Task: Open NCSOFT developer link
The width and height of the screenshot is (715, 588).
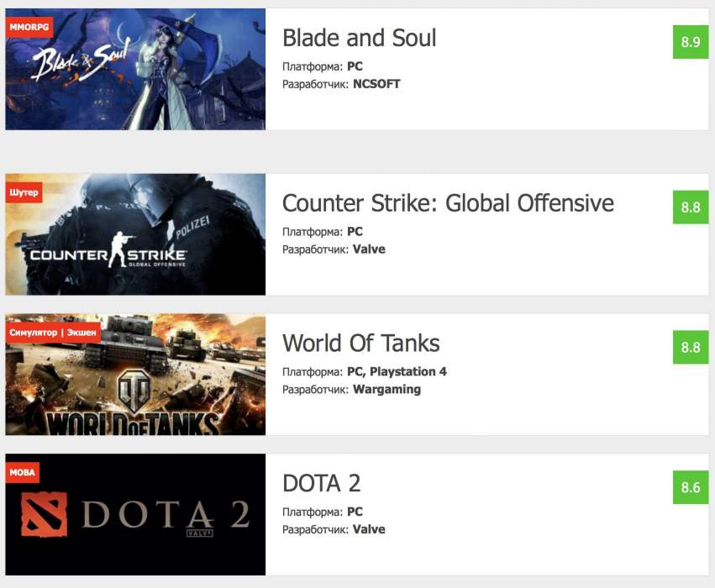Action: click(x=376, y=84)
